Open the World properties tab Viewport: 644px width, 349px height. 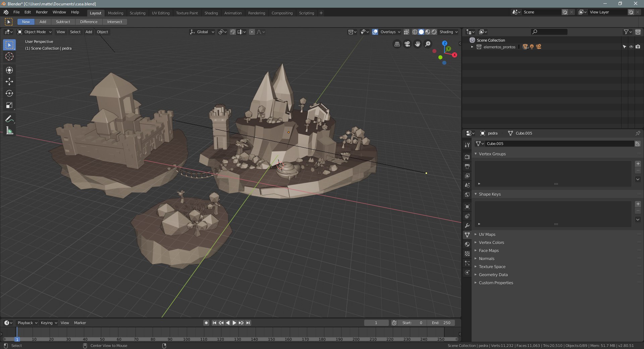coord(467,195)
